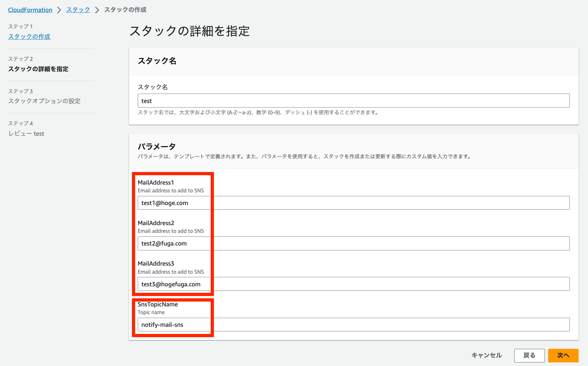
Task: Click the スタック名 section heading
Action: pos(157,61)
